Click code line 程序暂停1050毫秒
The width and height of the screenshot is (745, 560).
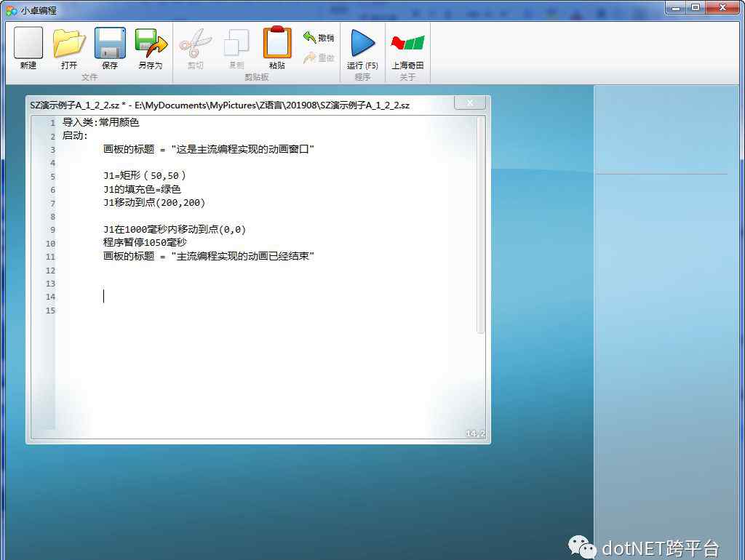(x=145, y=243)
